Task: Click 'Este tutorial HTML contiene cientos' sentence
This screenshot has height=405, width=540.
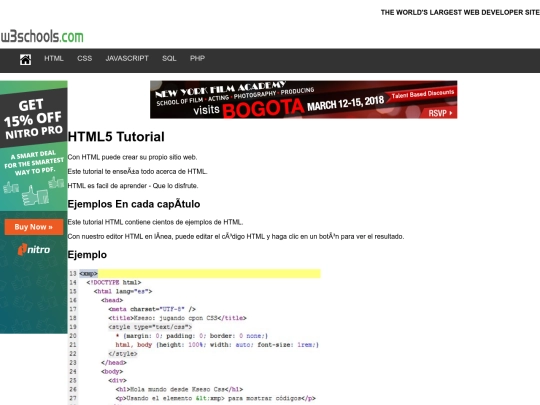Action: coord(155,222)
